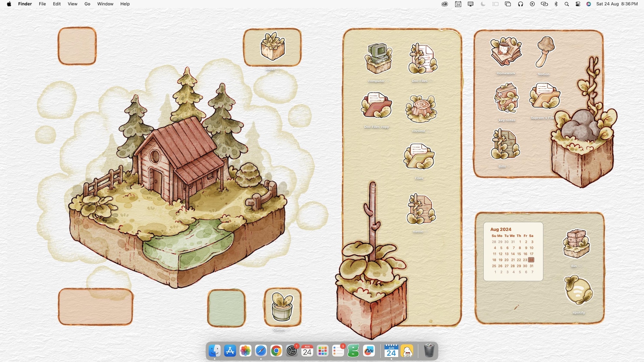Open the computer desktop icon
The image size is (644, 362).
point(378,59)
